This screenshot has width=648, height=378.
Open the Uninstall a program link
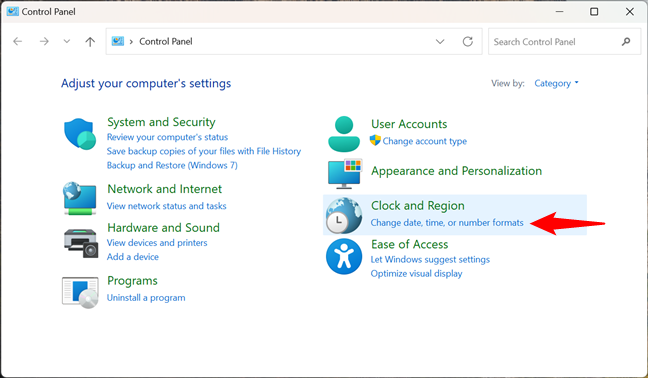[146, 298]
